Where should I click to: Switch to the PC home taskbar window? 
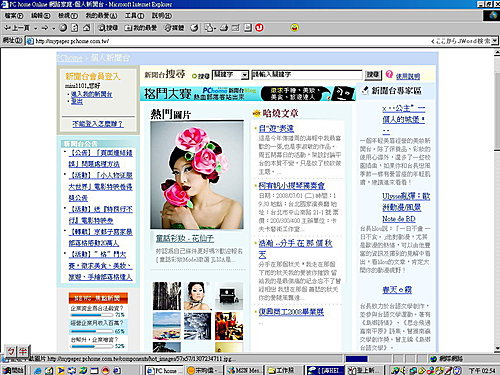[x=164, y=370]
